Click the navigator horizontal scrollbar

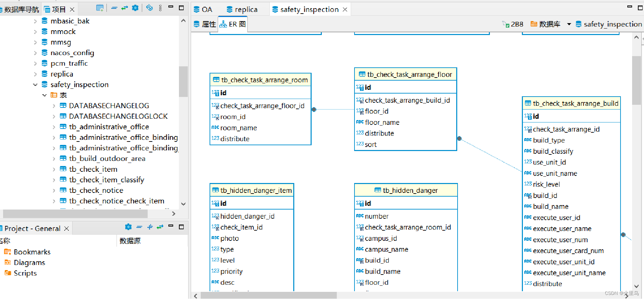click(x=76, y=214)
